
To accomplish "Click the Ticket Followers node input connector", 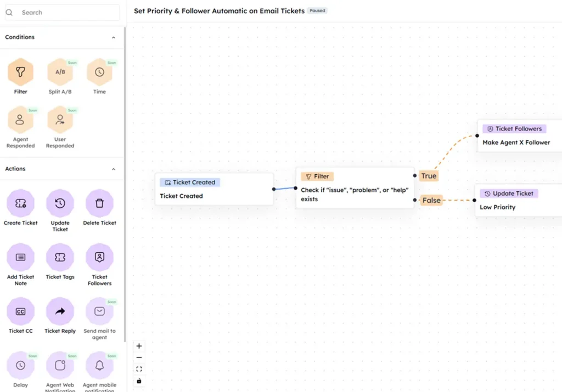I will [477, 135].
